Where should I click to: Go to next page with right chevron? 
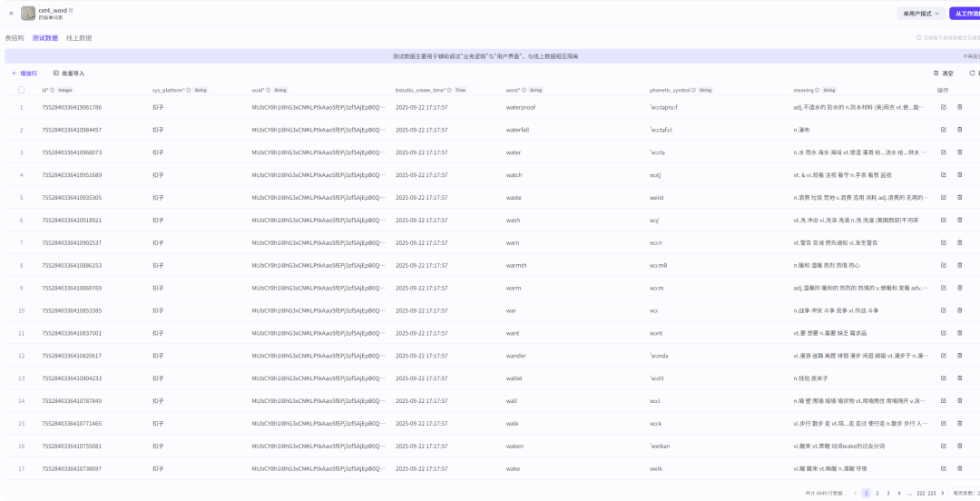[x=943, y=493]
